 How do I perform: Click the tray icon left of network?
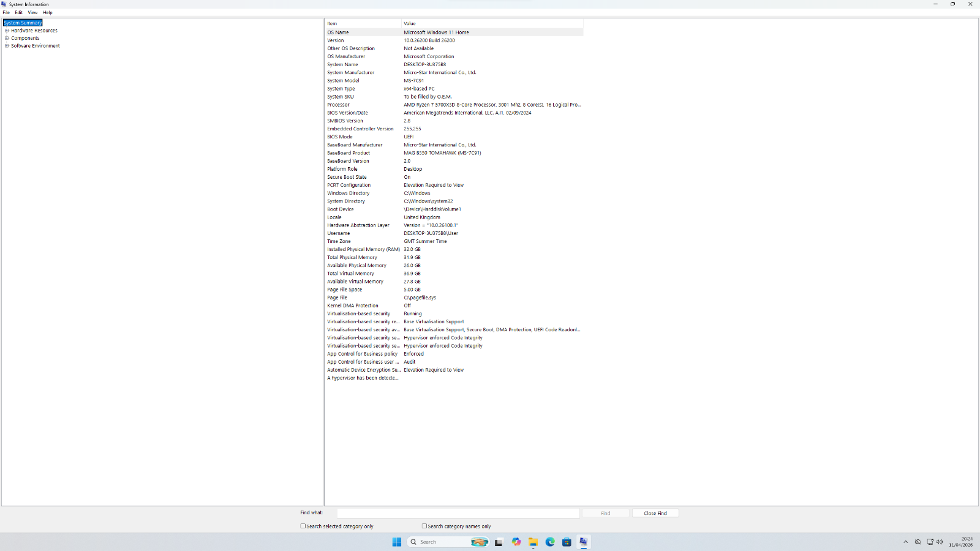[918, 542]
